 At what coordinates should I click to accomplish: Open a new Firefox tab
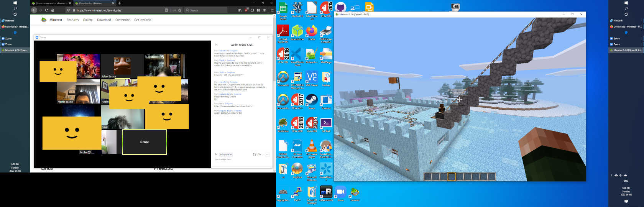tap(120, 3)
